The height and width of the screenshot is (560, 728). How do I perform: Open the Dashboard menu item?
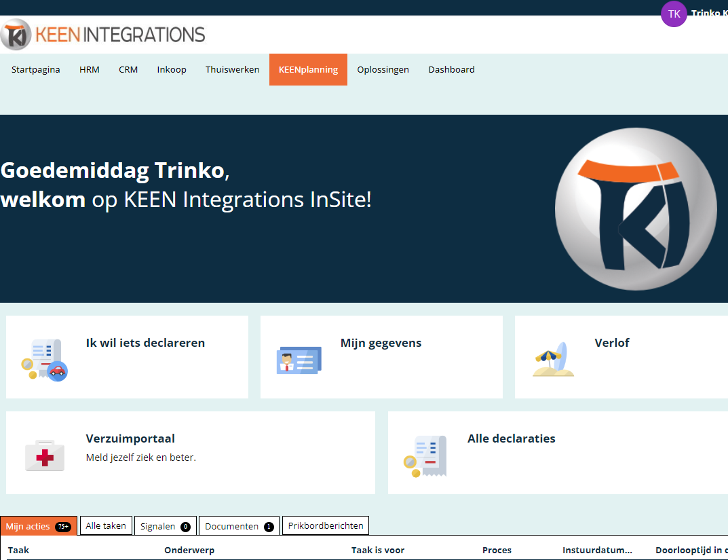[x=451, y=70]
